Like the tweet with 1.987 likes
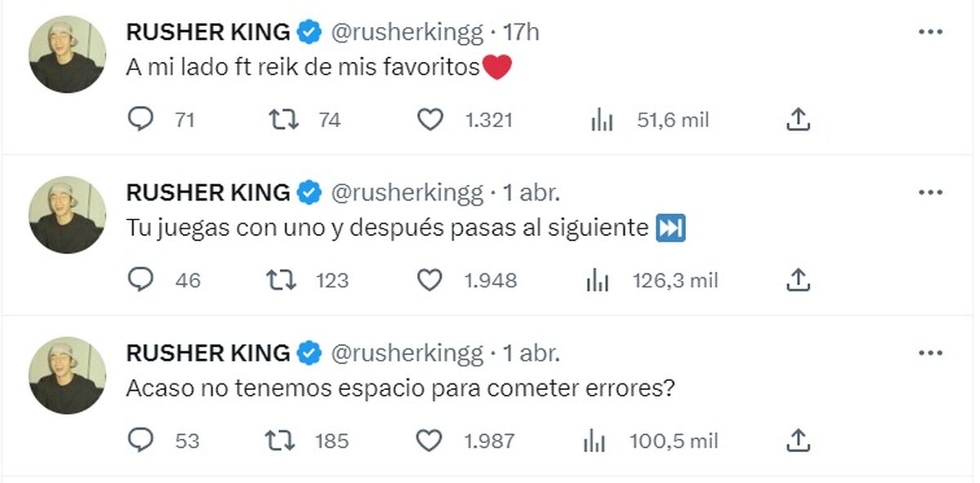This screenshot has height=483, width=980. click(430, 441)
